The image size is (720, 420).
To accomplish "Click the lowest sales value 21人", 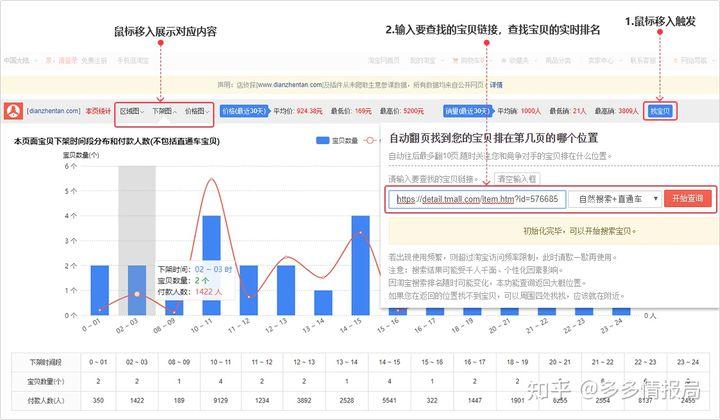I will point(579,111).
